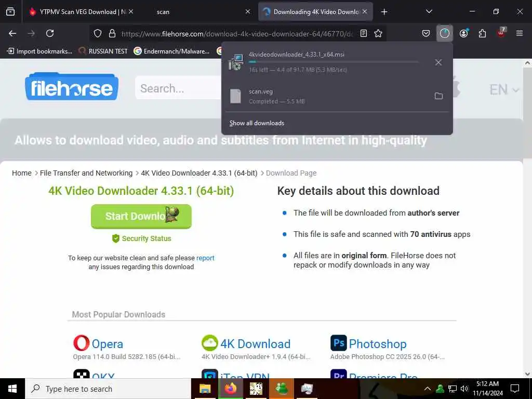Open Windows Start menu
Viewport: 532px width, 399px height.
pyautogui.click(x=12, y=389)
